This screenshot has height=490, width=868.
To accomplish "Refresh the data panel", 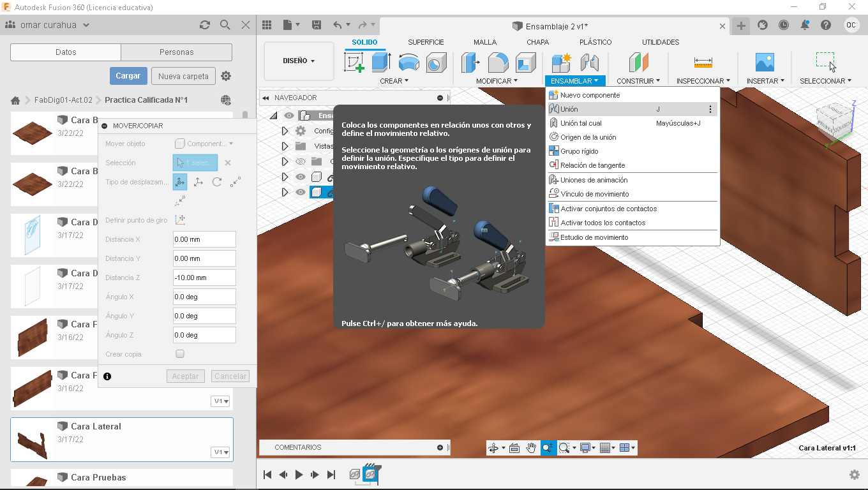I will pos(205,25).
